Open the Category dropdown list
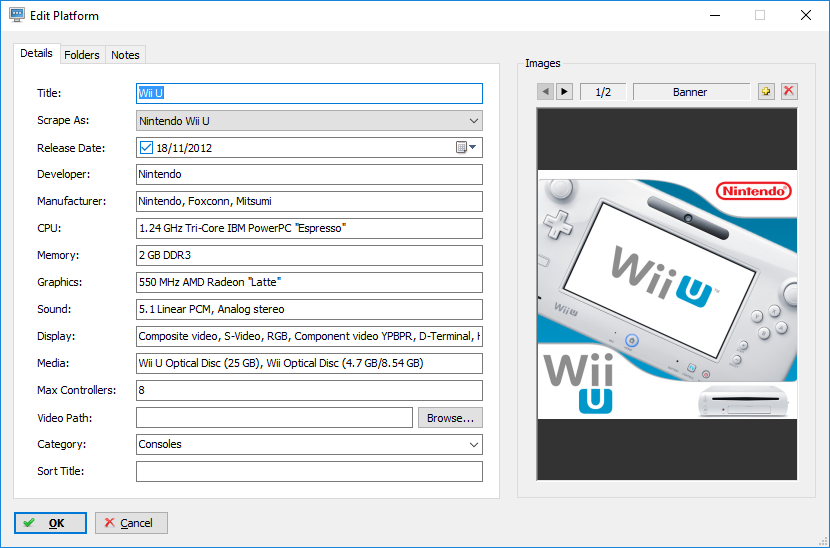This screenshot has height=548, width=830. [x=474, y=444]
